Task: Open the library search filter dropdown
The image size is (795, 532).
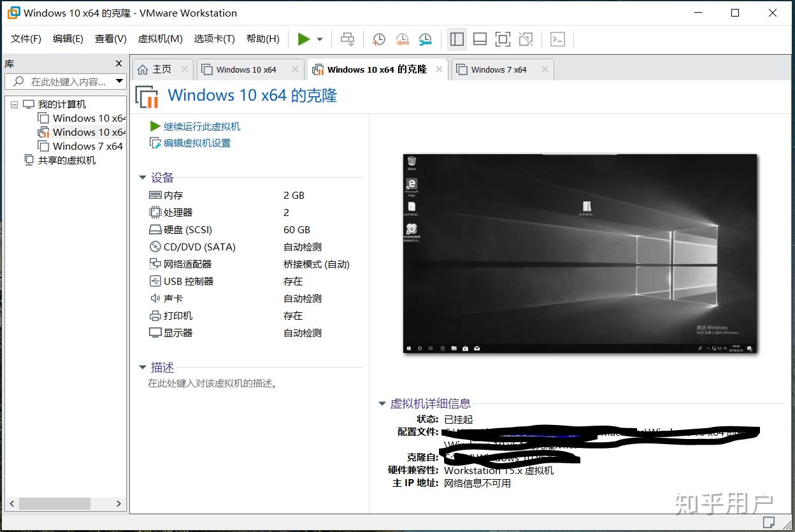Action: 119,82
